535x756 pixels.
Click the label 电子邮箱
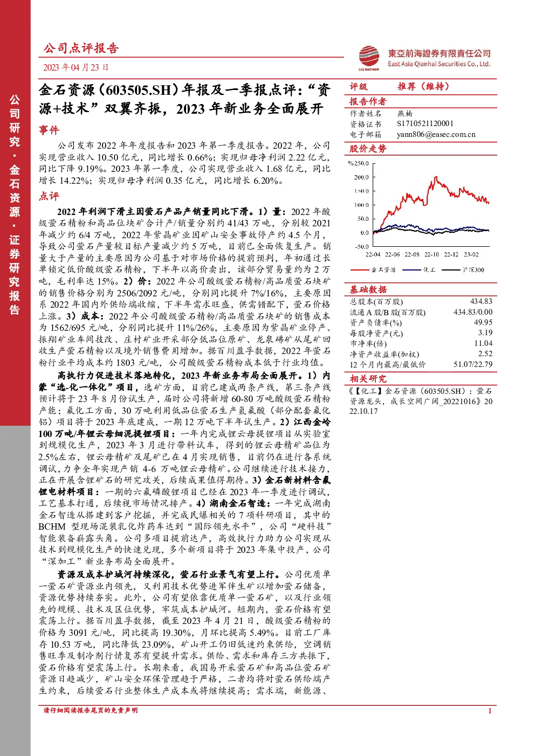click(x=365, y=135)
